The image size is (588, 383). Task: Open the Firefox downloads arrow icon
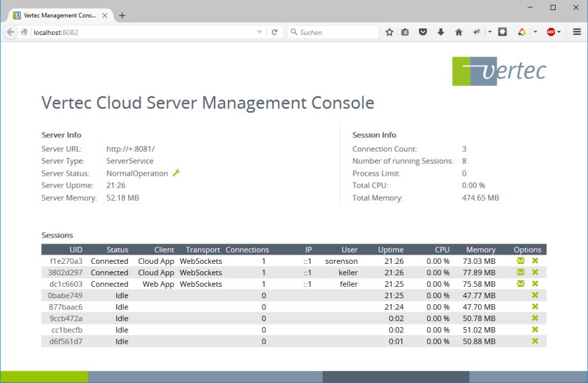click(x=440, y=32)
